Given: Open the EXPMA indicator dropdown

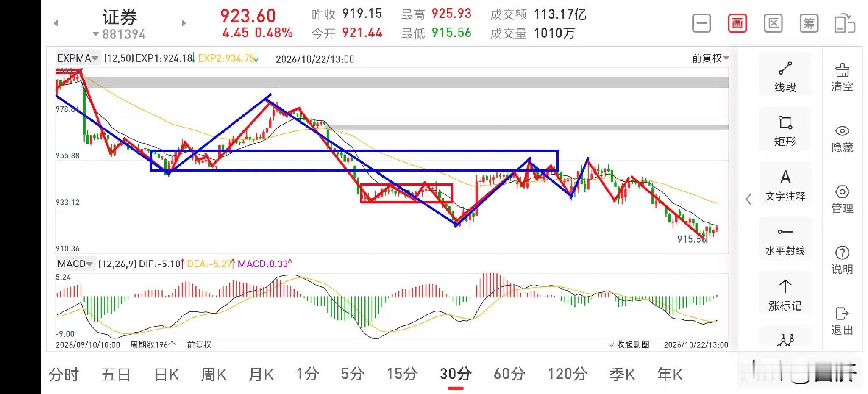Looking at the screenshot, I should (x=78, y=58).
